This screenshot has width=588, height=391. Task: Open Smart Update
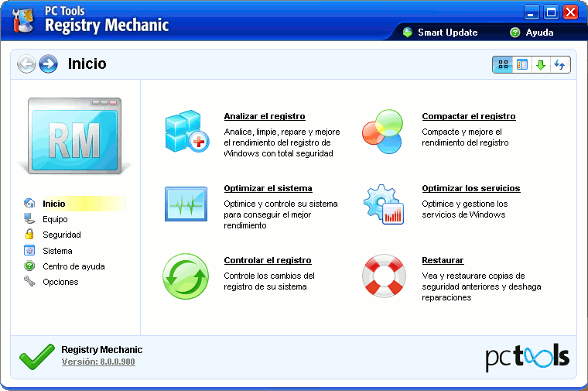[448, 33]
